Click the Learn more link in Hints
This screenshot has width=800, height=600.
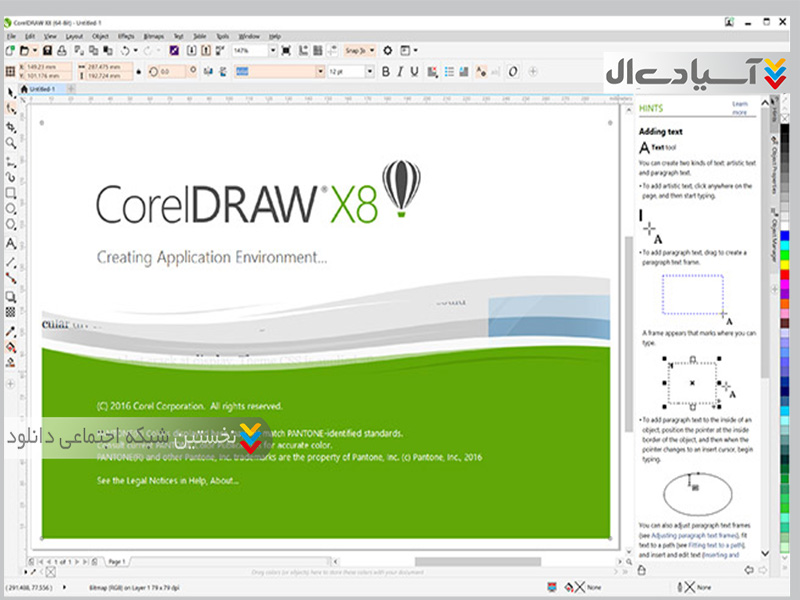739,108
